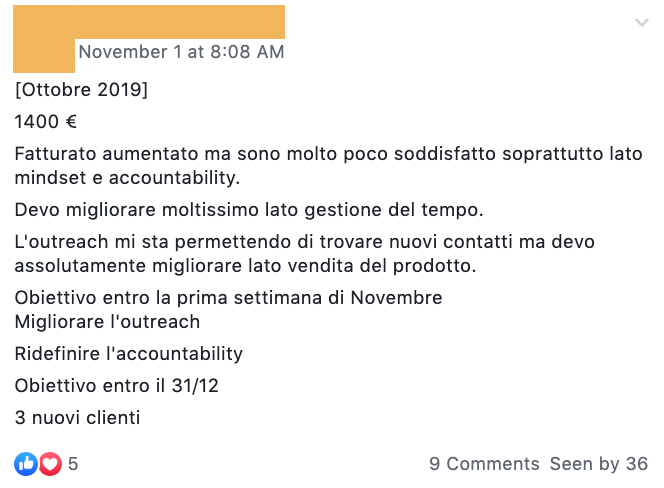Open the post timestamp November 1 at 8:08 AM
The width and height of the screenshot is (664, 488).
(181, 52)
